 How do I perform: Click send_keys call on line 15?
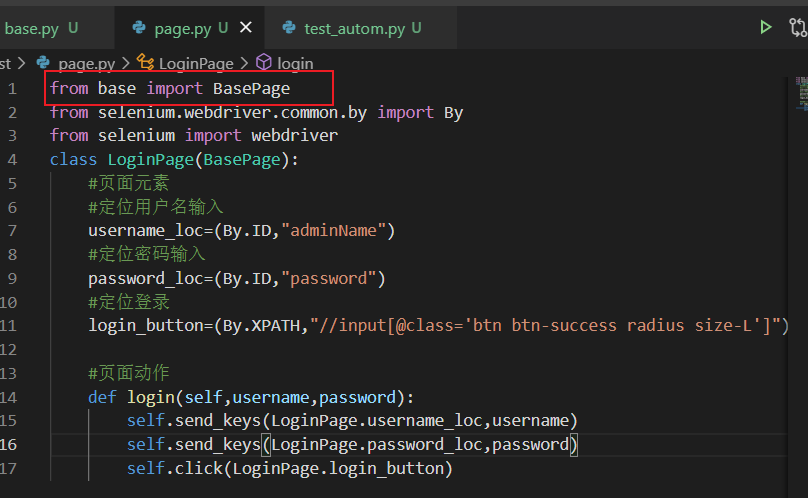point(218,421)
